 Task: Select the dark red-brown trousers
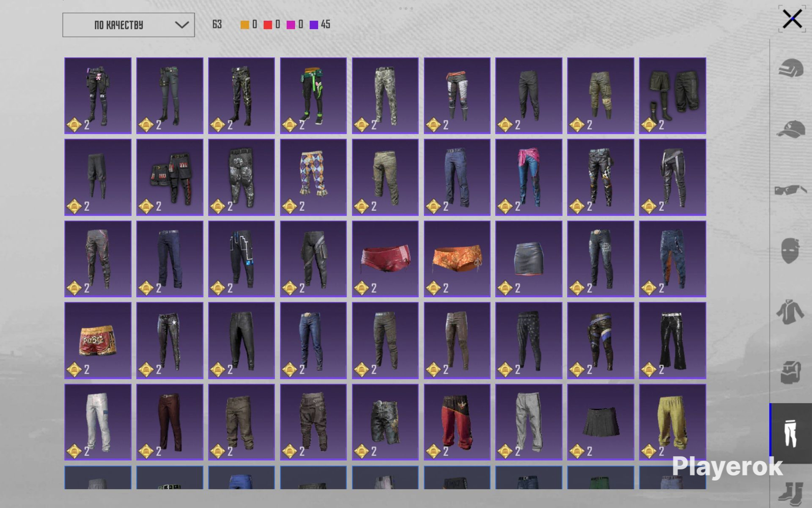coord(170,422)
